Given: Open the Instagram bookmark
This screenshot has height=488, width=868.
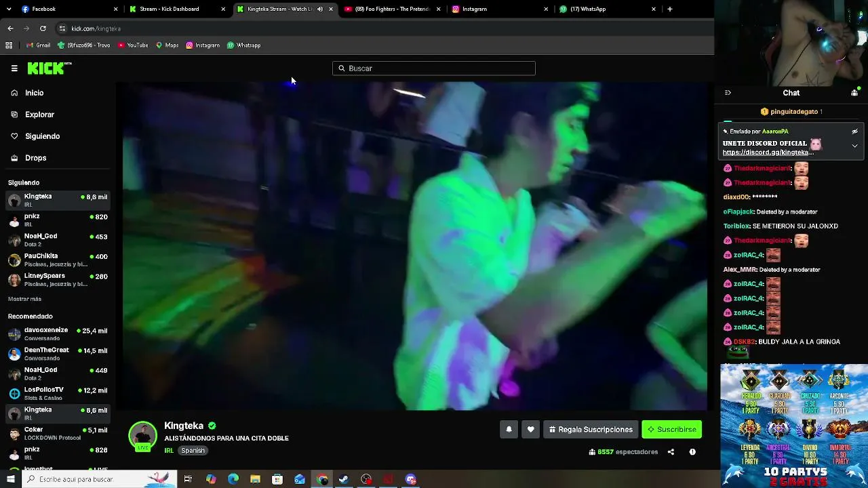Looking at the screenshot, I should pos(203,45).
